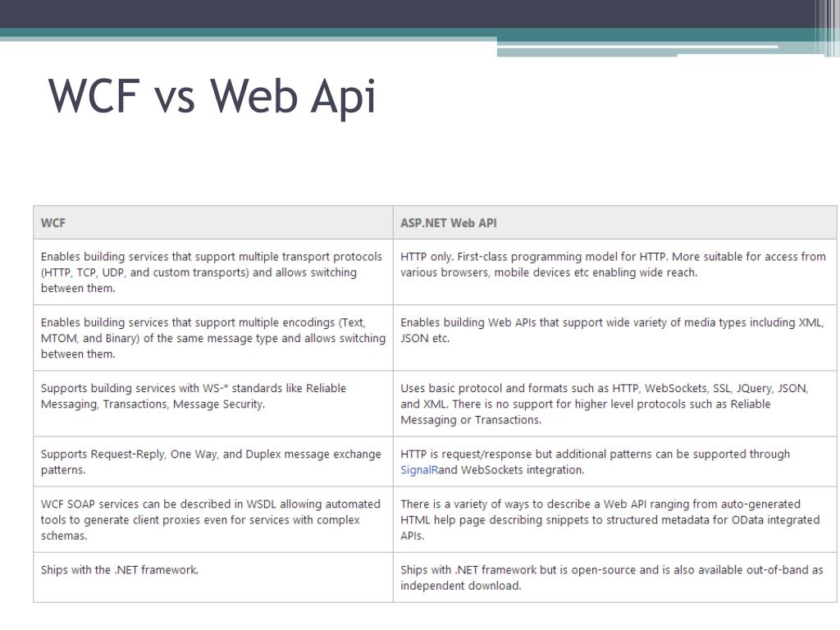Screen dimensions: 840x630
Task: Click the basic protocol WebSockets SSL cell
Action: pos(615,404)
